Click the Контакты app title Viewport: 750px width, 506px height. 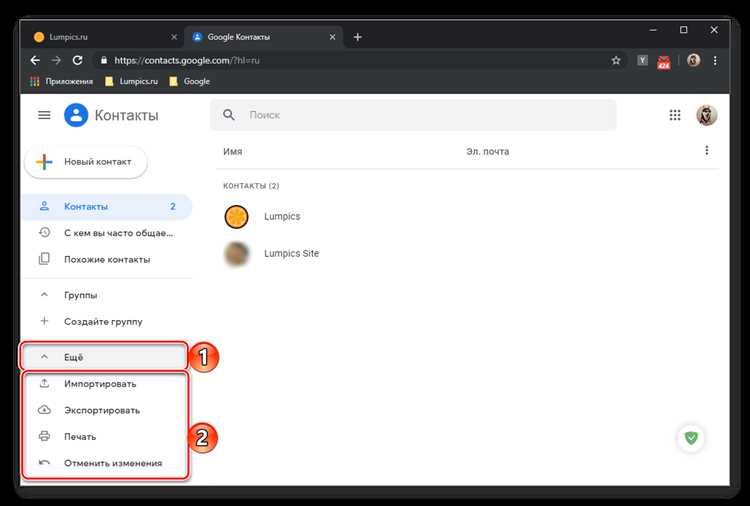[126, 115]
